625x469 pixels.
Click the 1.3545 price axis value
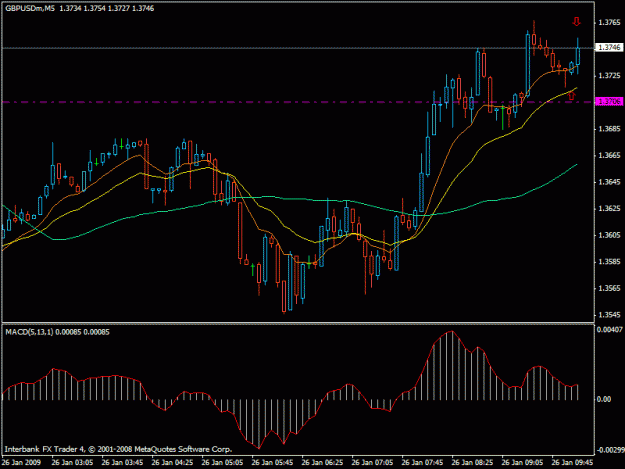(x=609, y=315)
